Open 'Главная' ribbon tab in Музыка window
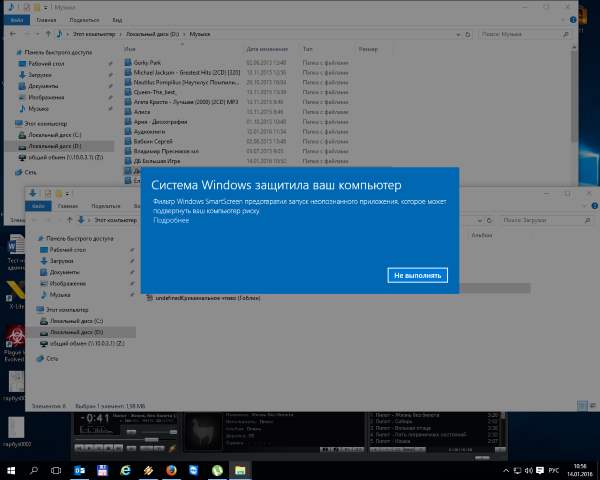The image size is (600, 480). (46, 20)
